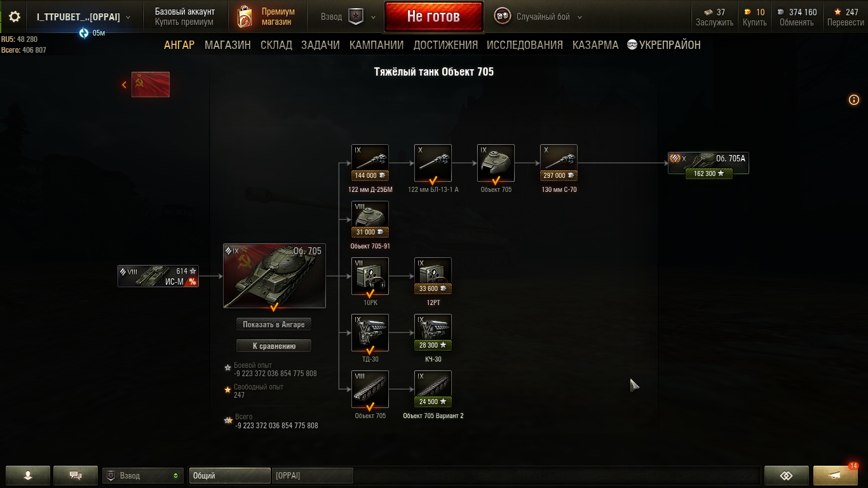Open the notifications megaphone icon
This screenshot has height=488, width=868.
tap(836, 475)
